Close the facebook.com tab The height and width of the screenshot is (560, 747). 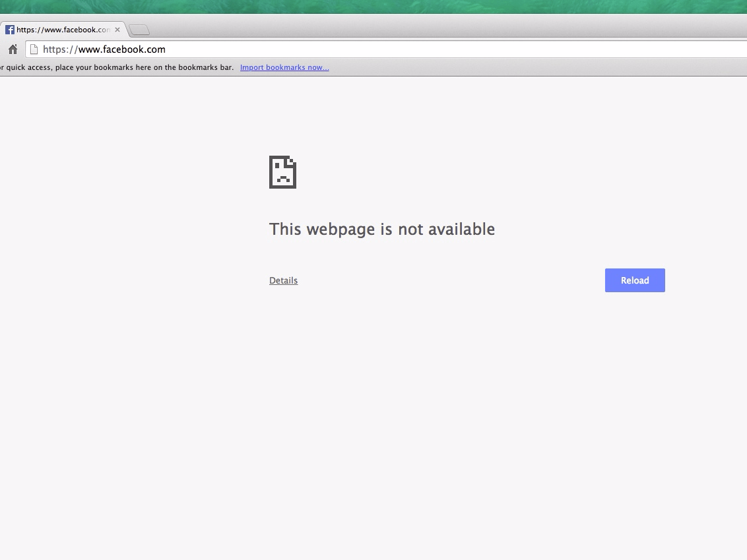[x=117, y=30]
